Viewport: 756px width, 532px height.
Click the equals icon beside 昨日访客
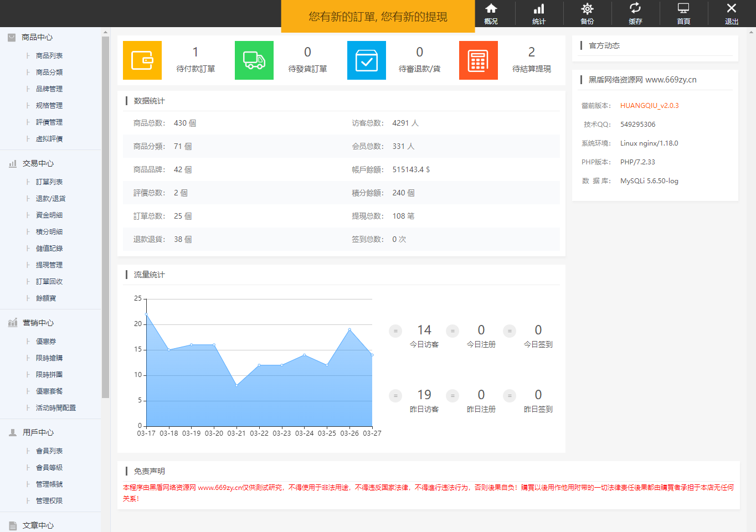395,396
